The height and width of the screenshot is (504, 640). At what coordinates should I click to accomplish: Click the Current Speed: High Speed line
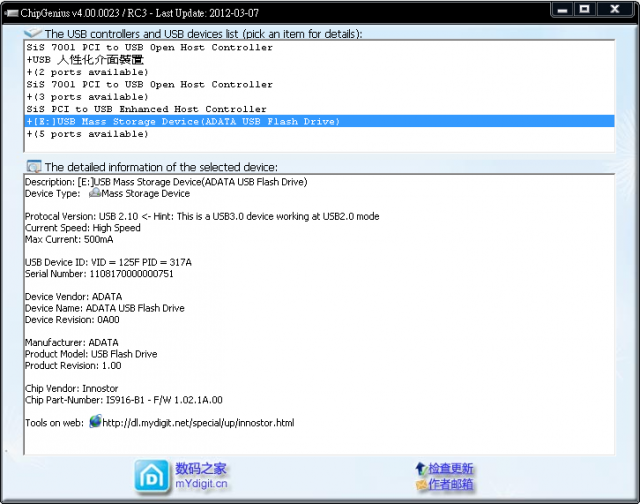point(83,228)
